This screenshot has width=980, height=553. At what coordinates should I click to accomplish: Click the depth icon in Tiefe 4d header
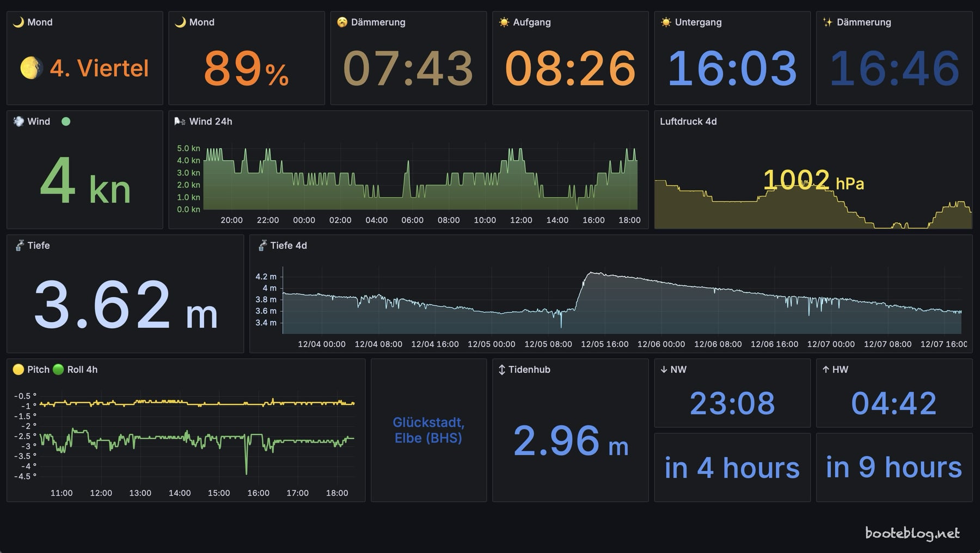[262, 245]
